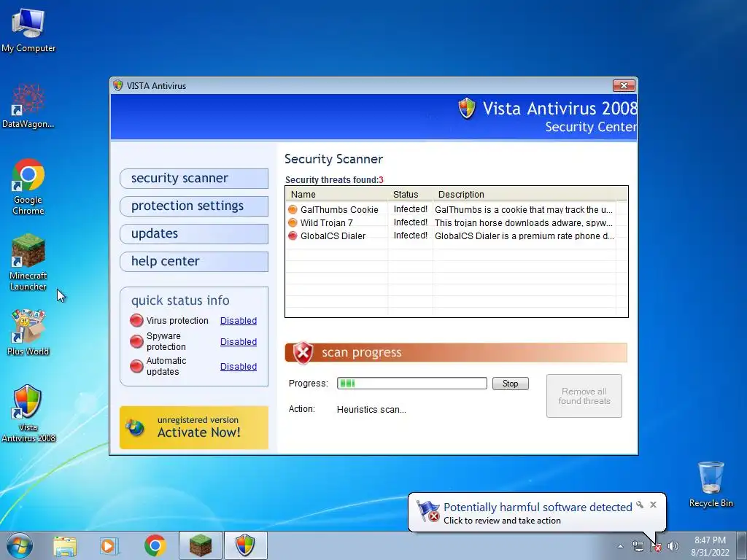
Task: Click the Vista Antivirus 2008 header shield logo
Action: (466, 108)
